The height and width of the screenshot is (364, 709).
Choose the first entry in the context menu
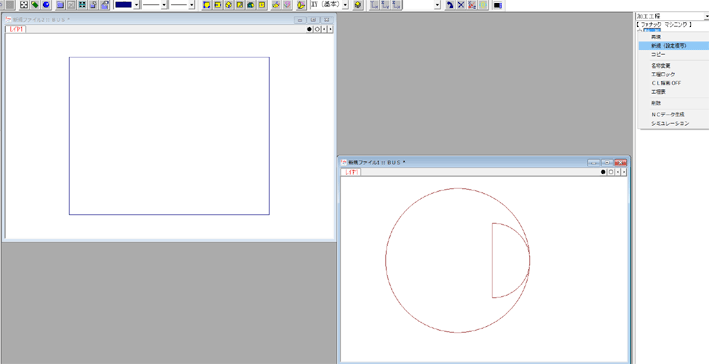tap(674, 37)
